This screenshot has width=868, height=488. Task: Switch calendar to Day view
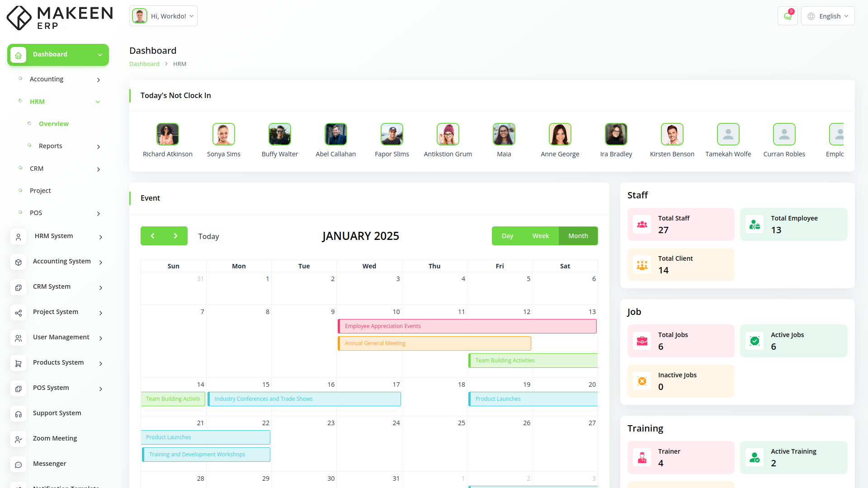(x=507, y=236)
